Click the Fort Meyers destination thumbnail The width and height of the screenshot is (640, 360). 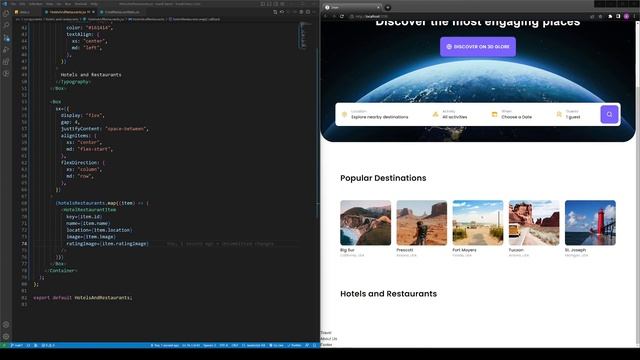[478, 222]
